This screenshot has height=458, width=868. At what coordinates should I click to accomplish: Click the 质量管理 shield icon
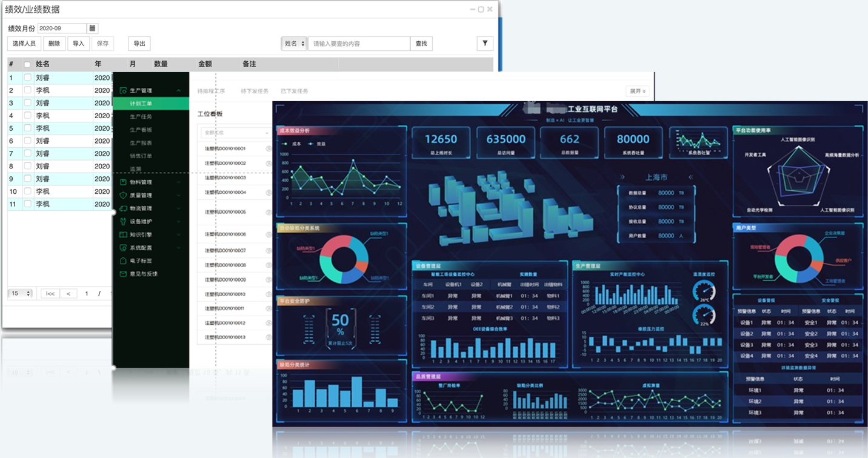[123, 196]
